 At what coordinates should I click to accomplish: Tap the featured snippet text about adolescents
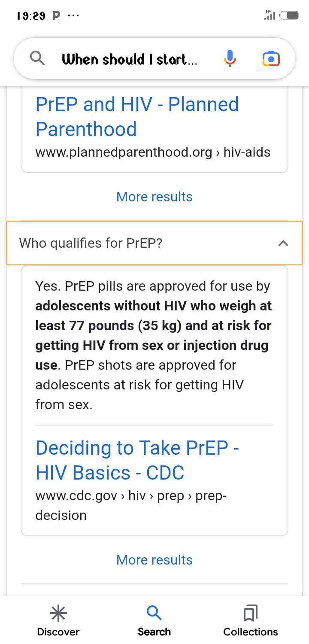[153, 345]
